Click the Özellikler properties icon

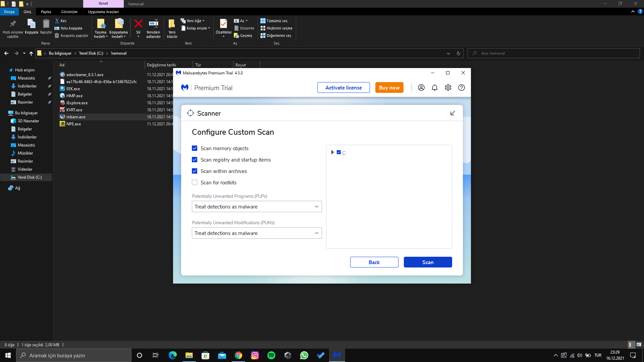click(223, 24)
